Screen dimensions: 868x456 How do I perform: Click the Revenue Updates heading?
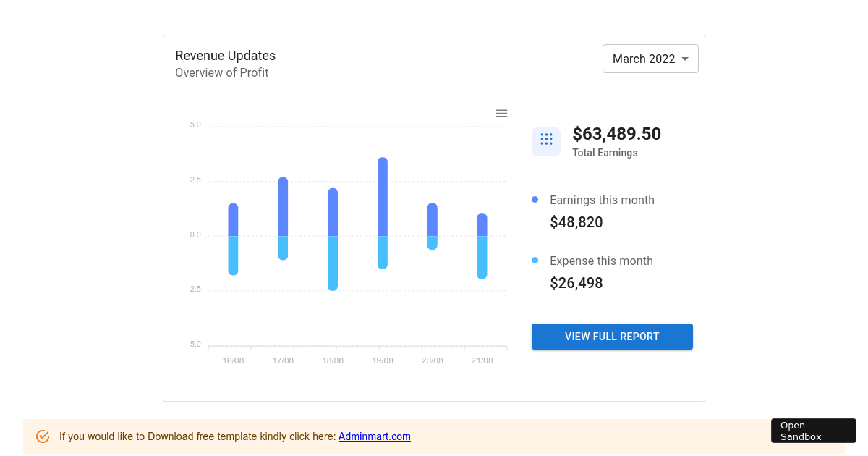point(226,56)
